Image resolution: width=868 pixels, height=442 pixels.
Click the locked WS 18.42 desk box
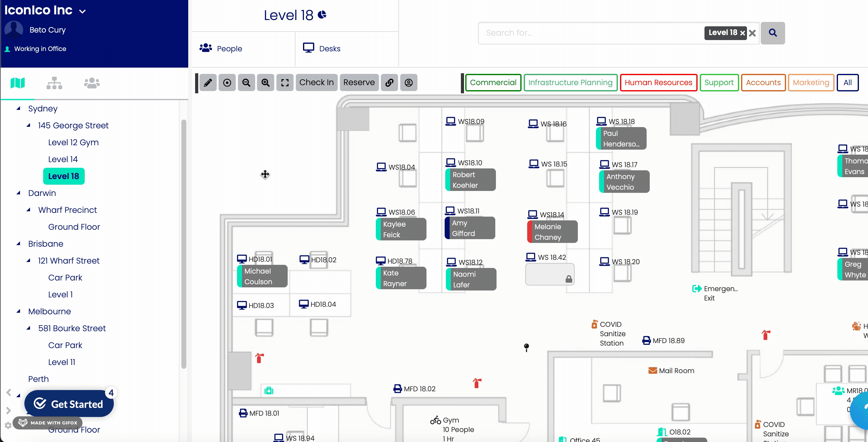pyautogui.click(x=550, y=274)
